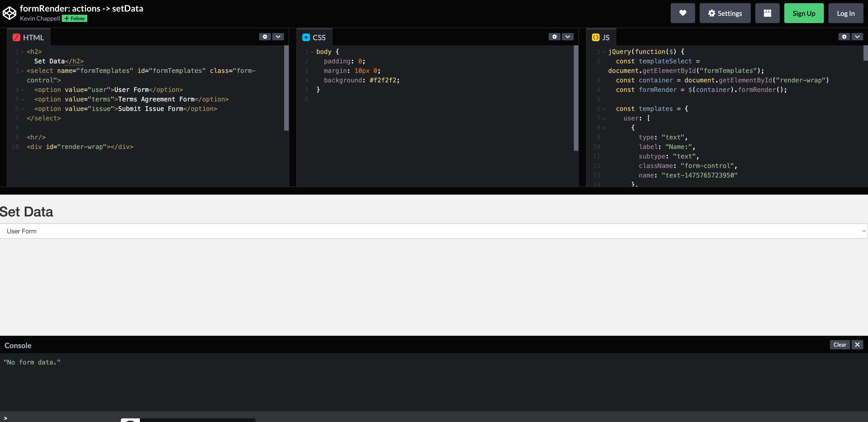Click the green Sign Up button
868x422 pixels.
pos(804,13)
